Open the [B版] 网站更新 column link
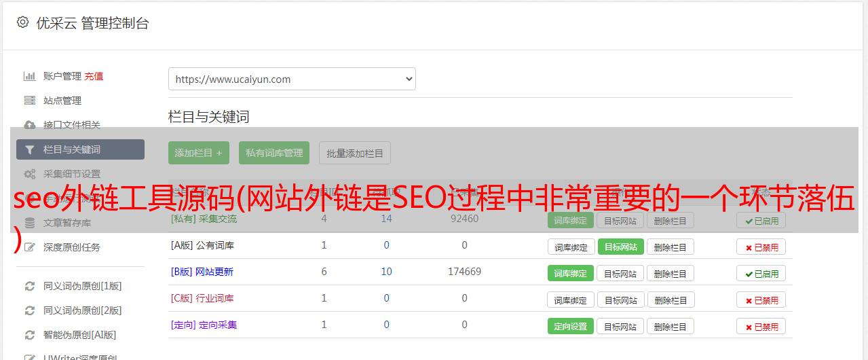Screen dimensions: 868x360 pos(202,272)
